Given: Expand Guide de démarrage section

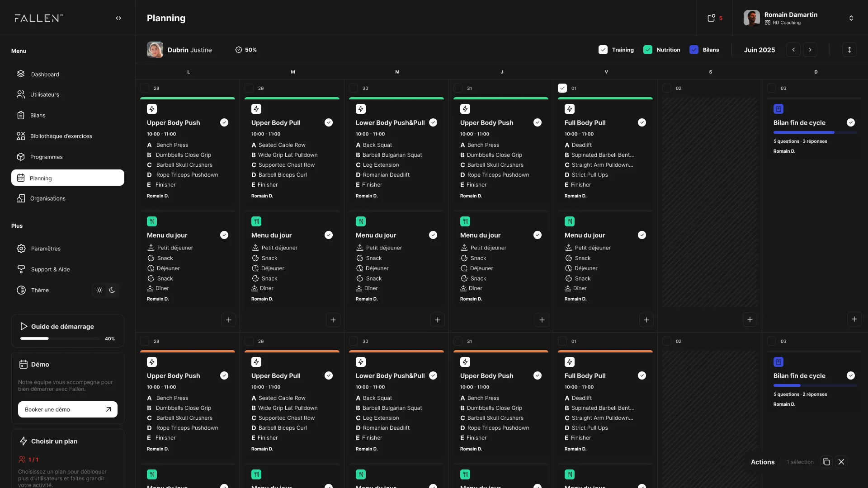Looking at the screenshot, I should tap(68, 331).
